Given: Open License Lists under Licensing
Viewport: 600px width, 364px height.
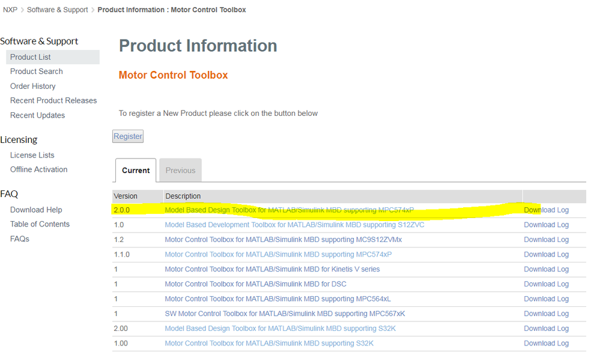Looking at the screenshot, I should click(x=32, y=155).
